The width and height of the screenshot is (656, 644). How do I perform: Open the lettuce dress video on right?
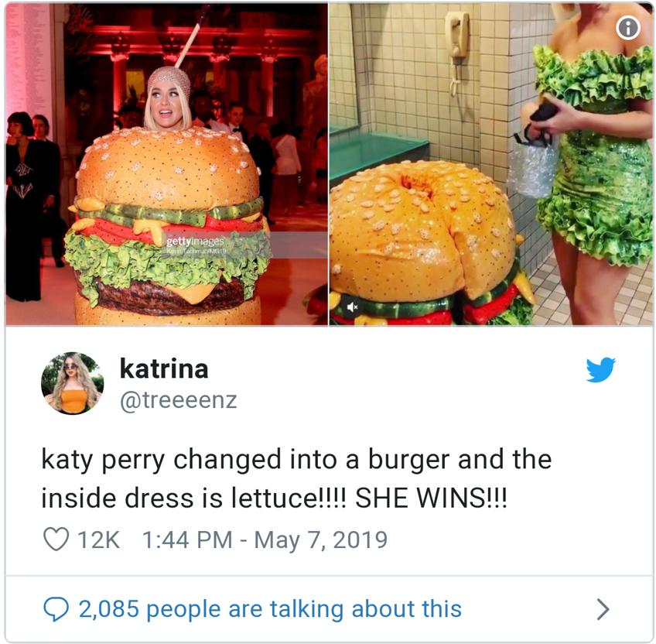pyautogui.click(x=491, y=164)
